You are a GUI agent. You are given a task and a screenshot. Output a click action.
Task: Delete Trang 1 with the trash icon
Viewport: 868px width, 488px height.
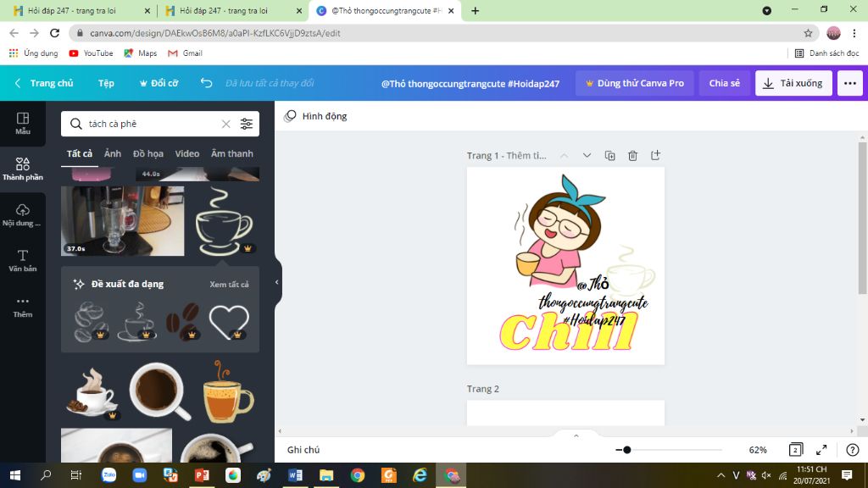[632, 155]
